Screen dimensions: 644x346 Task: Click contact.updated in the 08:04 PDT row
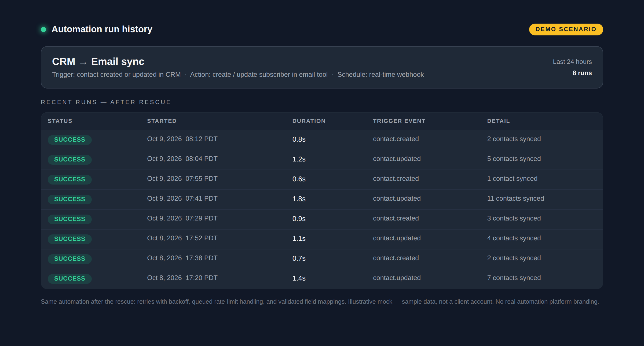click(397, 159)
